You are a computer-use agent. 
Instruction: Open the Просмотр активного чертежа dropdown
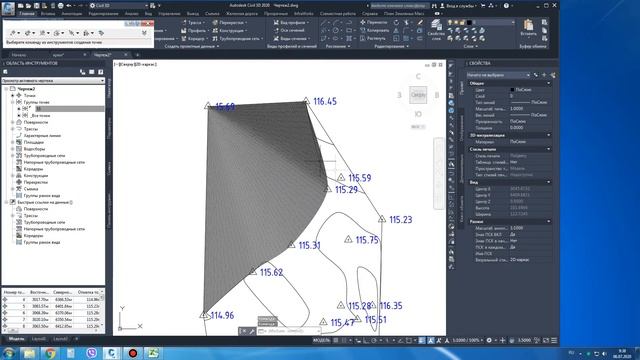[53, 81]
